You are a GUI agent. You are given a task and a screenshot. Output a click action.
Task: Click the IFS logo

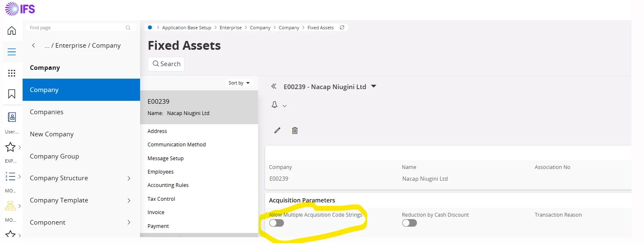20,8
